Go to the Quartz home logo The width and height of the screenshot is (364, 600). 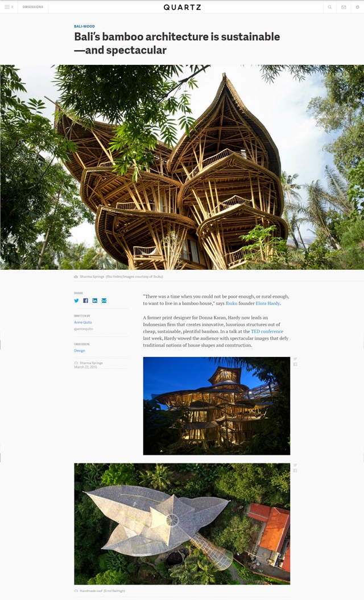(x=182, y=7)
